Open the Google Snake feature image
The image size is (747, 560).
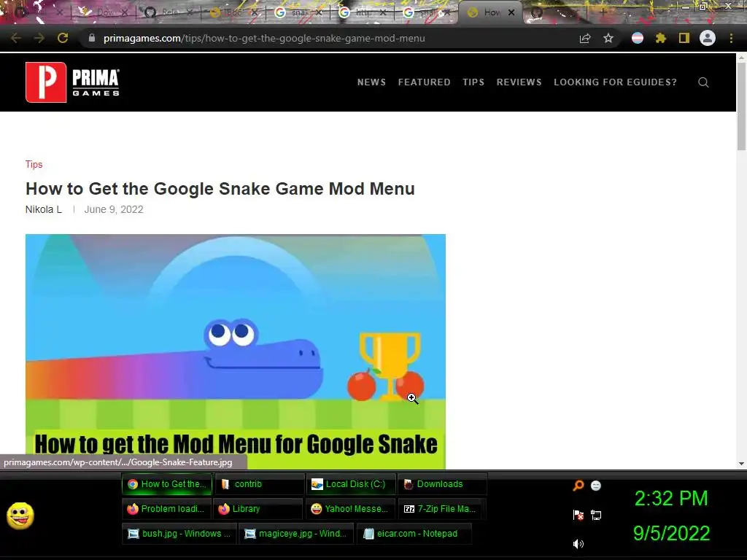[x=236, y=351]
